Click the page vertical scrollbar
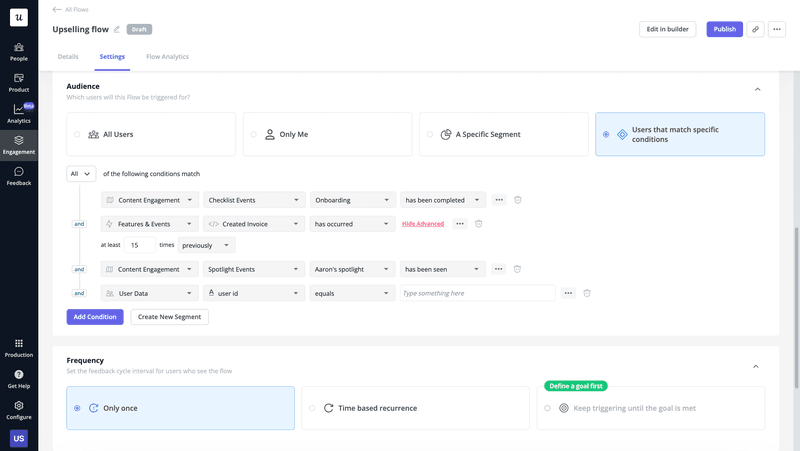 point(796,309)
